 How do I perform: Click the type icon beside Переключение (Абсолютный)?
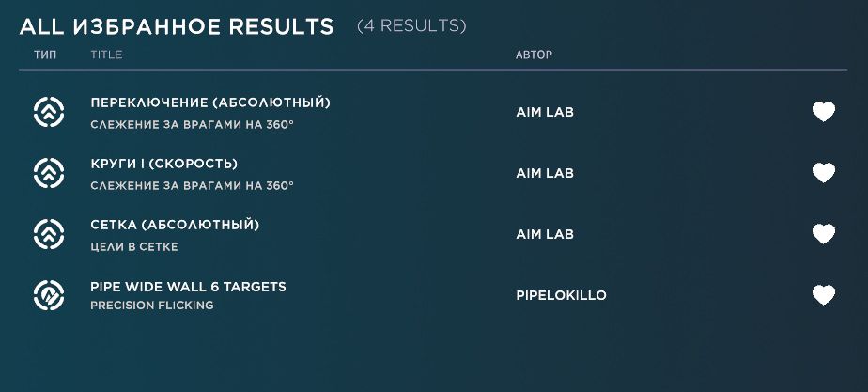[x=49, y=113]
